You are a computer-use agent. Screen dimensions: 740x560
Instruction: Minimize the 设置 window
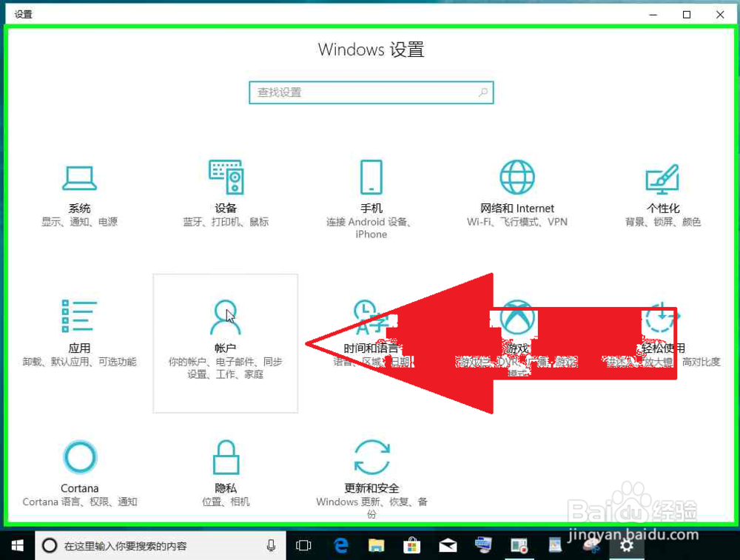pyautogui.click(x=653, y=15)
